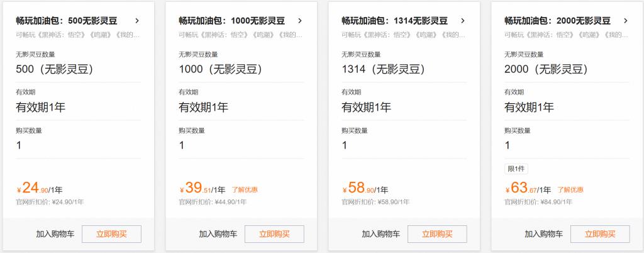Open 了解优惠 link beside ¥39.51 price
Screen dimensions: 644x253
pyautogui.click(x=245, y=190)
